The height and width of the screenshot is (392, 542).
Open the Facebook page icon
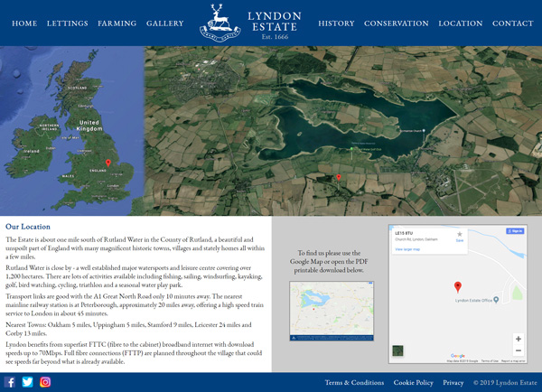pyautogui.click(x=11, y=382)
